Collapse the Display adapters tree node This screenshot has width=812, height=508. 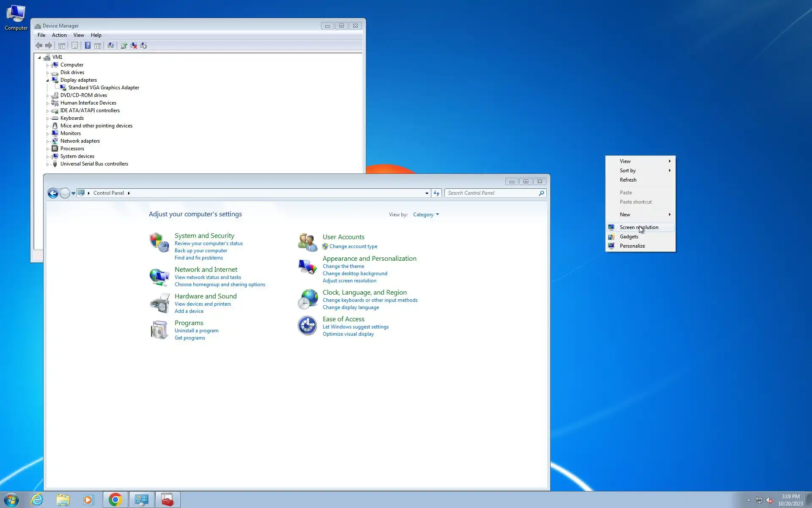[47, 80]
